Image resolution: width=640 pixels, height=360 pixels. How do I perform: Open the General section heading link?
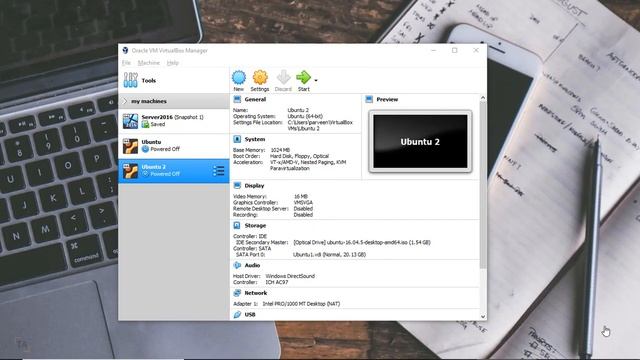coord(255,99)
